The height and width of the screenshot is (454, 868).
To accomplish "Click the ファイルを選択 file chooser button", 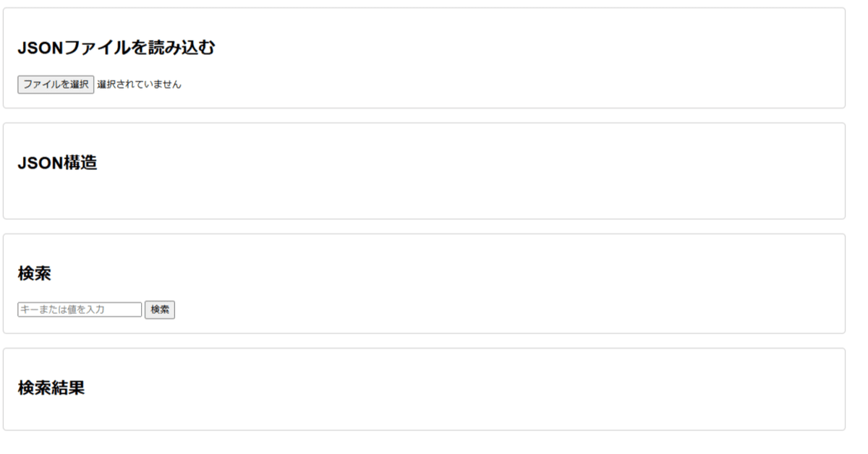I will (x=56, y=85).
